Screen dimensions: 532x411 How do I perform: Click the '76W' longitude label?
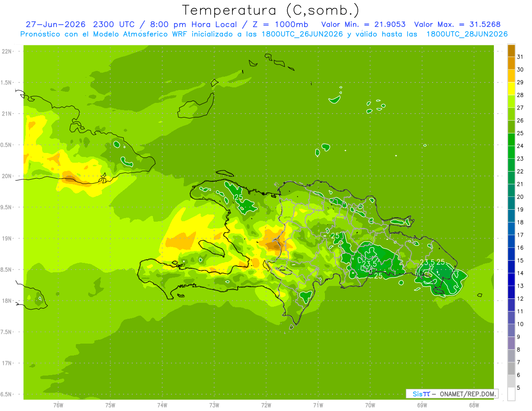point(58,405)
